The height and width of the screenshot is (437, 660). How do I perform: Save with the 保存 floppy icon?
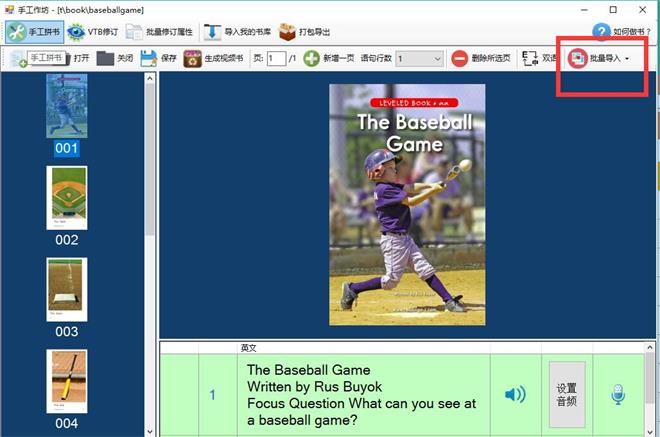(149, 59)
